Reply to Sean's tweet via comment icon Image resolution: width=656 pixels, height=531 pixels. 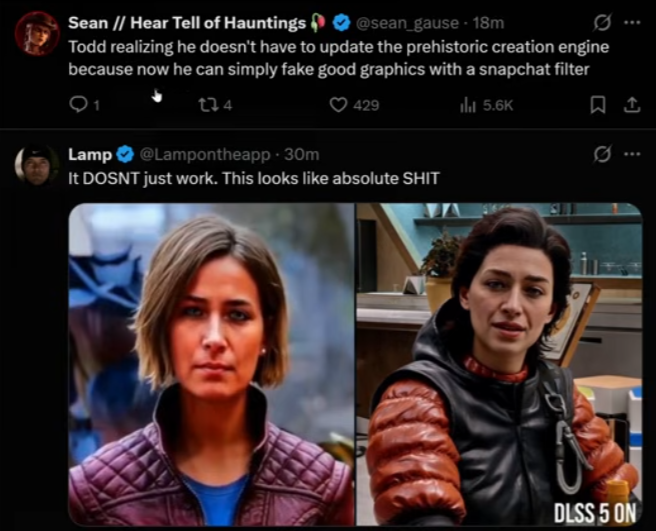tap(77, 105)
